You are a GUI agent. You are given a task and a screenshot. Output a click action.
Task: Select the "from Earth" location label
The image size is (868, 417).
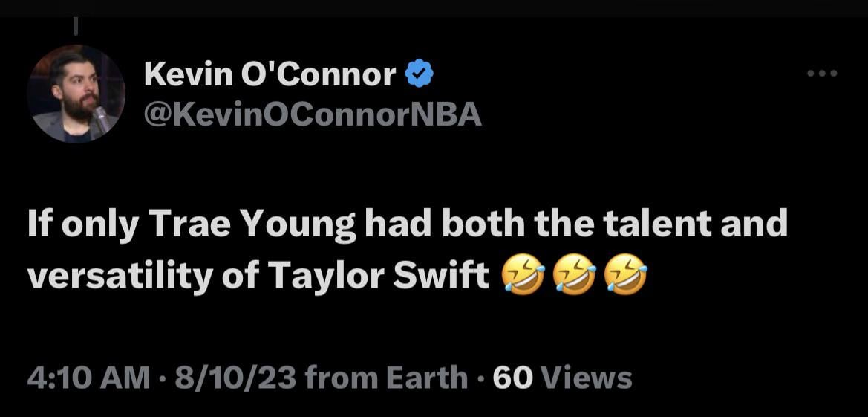386,378
